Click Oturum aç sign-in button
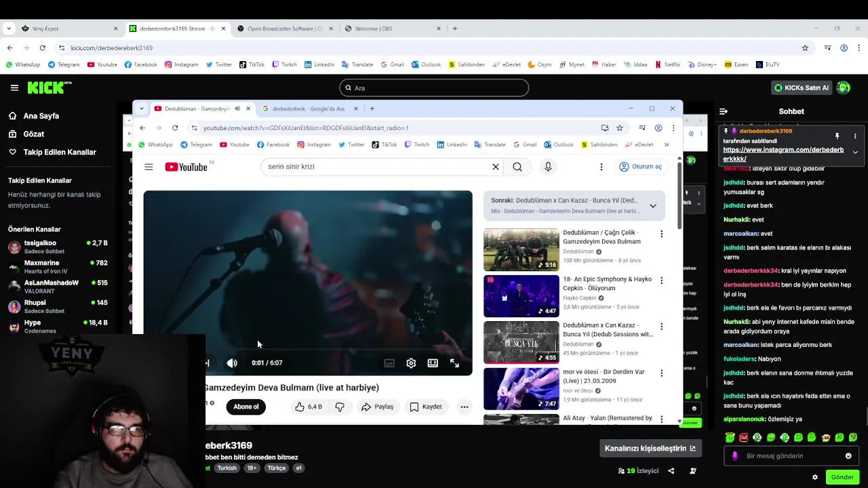This screenshot has width=868, height=488. (641, 167)
